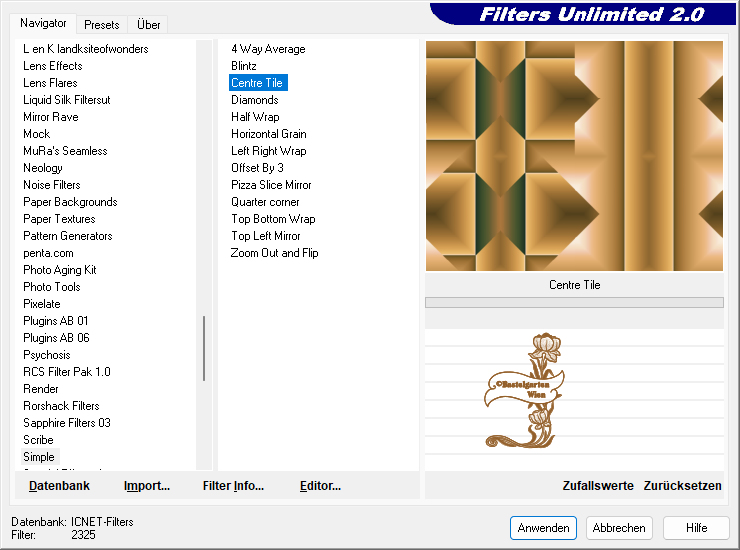Select Paper Textures category
This screenshot has height=550, width=740.
click(x=59, y=219)
